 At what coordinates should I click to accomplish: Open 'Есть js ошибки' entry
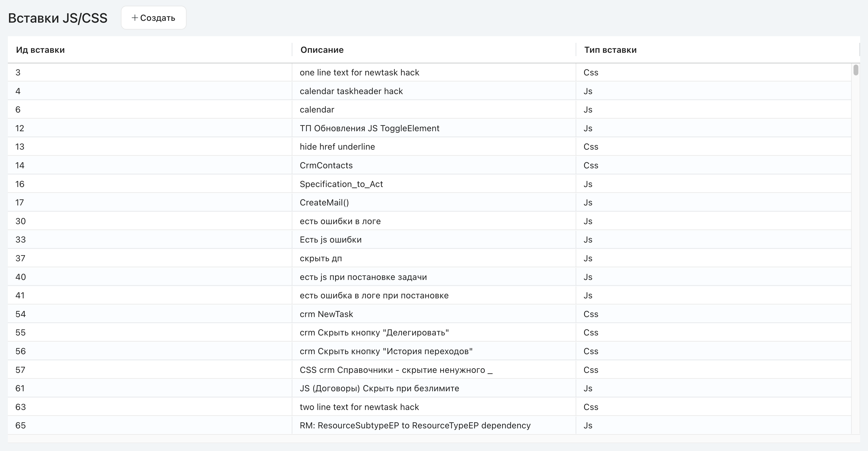[429, 240]
